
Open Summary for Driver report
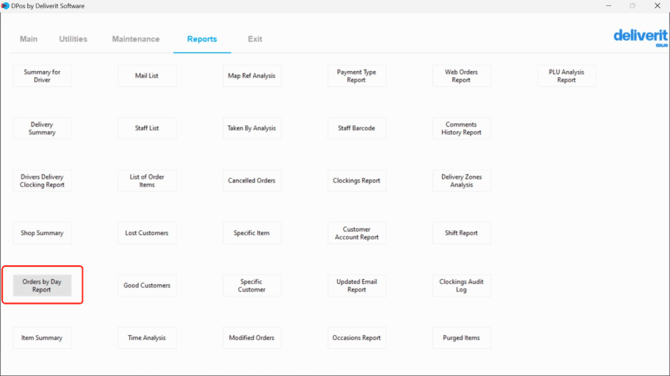[x=42, y=76]
